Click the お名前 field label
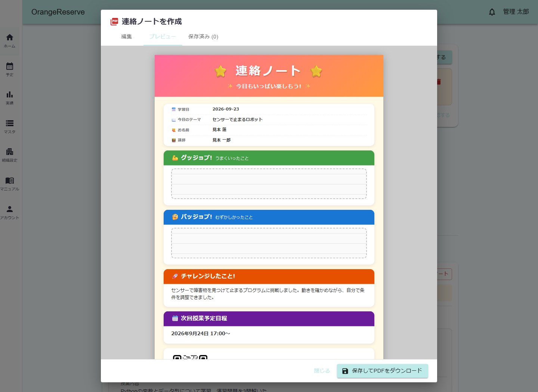Viewport: 538px width, 392px height. (183, 130)
